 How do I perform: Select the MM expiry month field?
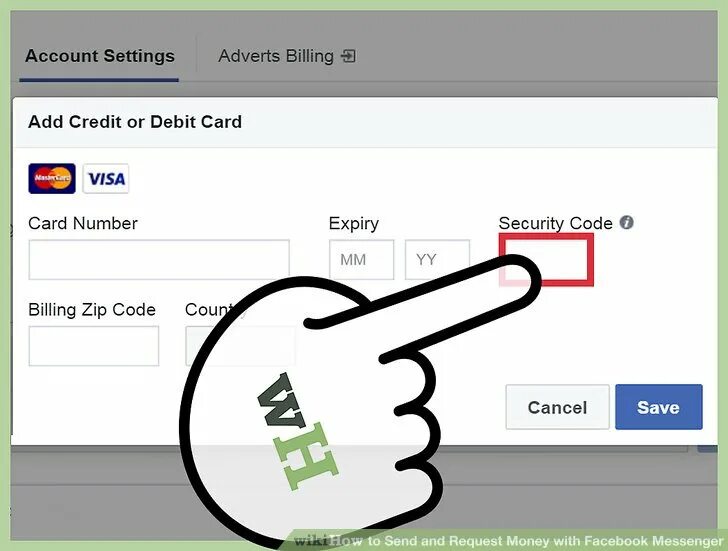tap(361, 259)
